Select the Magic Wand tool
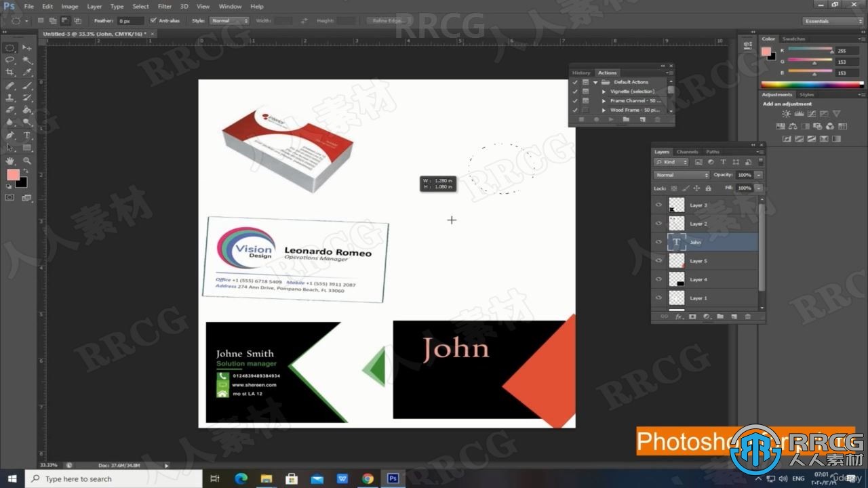The image size is (868, 488). [27, 60]
